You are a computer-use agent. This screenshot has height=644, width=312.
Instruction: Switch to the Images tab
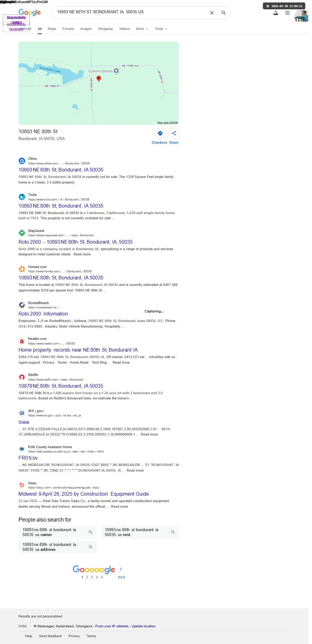[x=86, y=29]
